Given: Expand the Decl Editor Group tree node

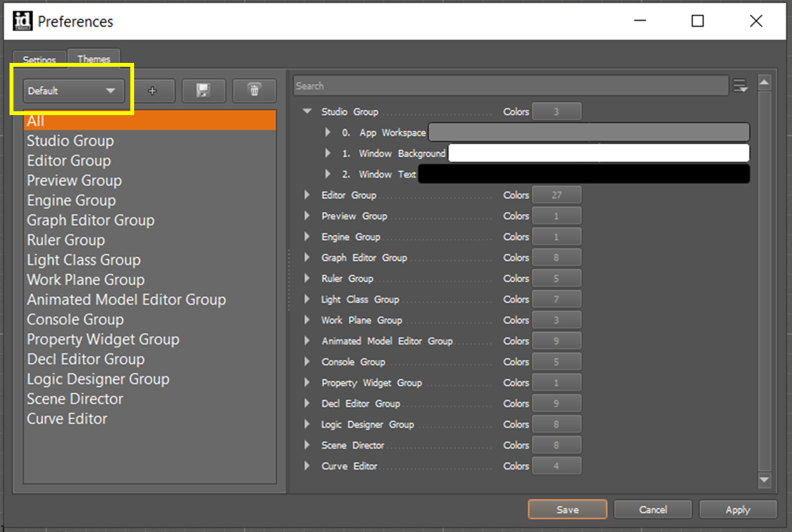Looking at the screenshot, I should 307,404.
